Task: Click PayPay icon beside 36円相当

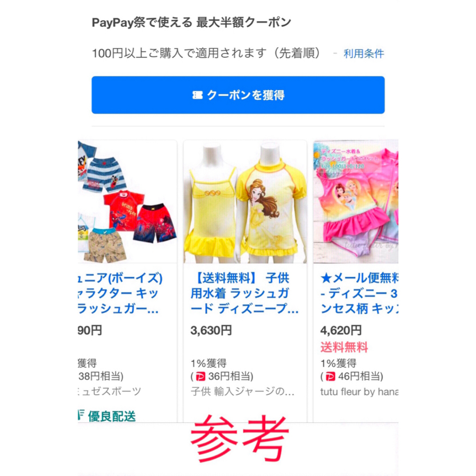Action: point(201,377)
